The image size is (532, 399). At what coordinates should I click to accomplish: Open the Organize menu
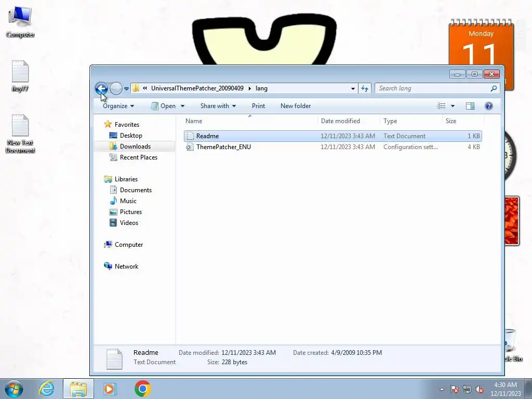(118, 106)
